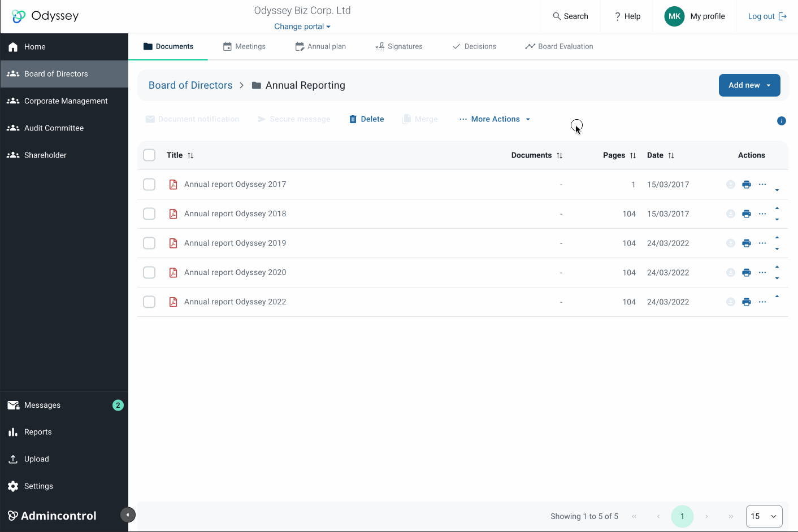Open Reports in the sidebar

[64, 432]
